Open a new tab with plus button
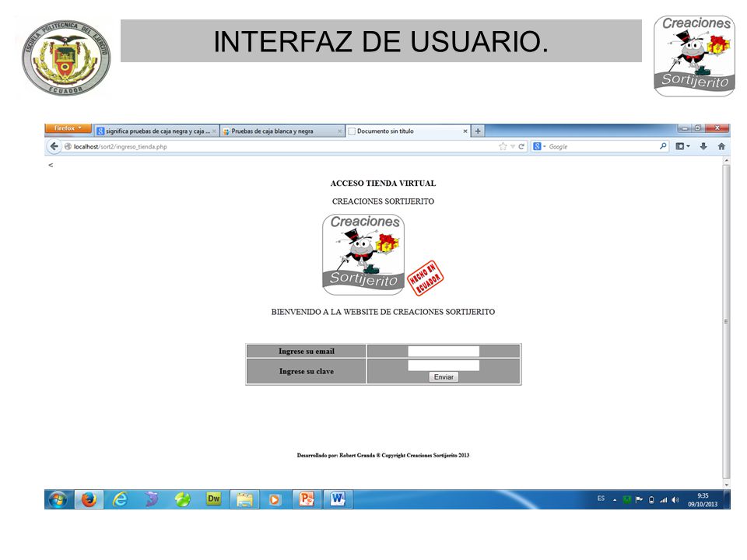 [478, 131]
